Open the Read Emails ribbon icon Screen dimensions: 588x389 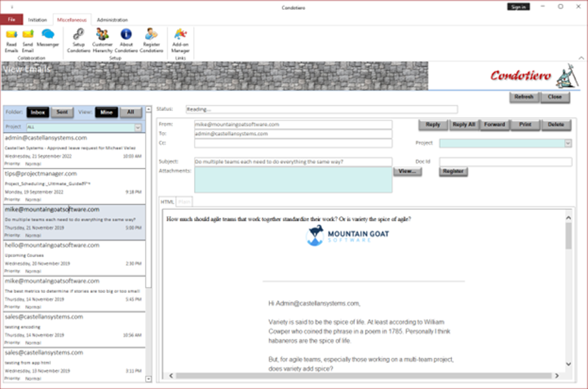click(x=11, y=41)
